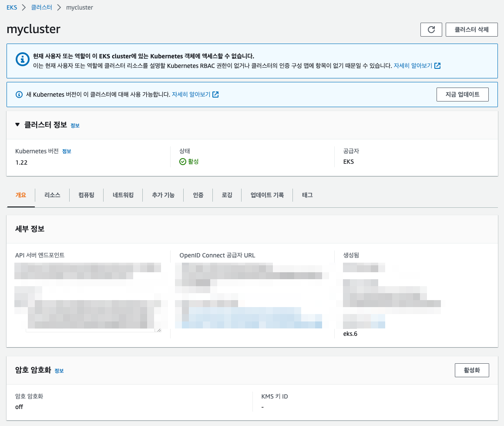This screenshot has height=426, width=504.
Task: Open 정보 link next to 암호 암호화 heading
Action: point(59,371)
